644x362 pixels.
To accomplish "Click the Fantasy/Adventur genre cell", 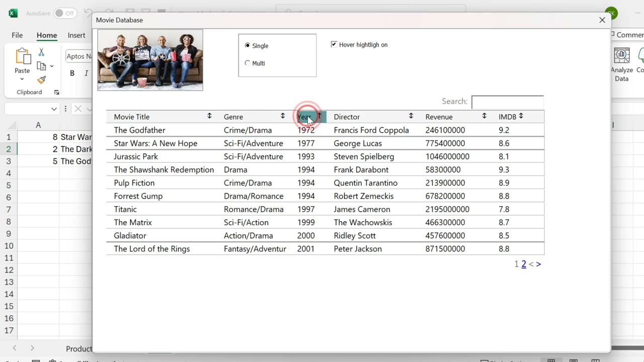I will tap(255, 248).
